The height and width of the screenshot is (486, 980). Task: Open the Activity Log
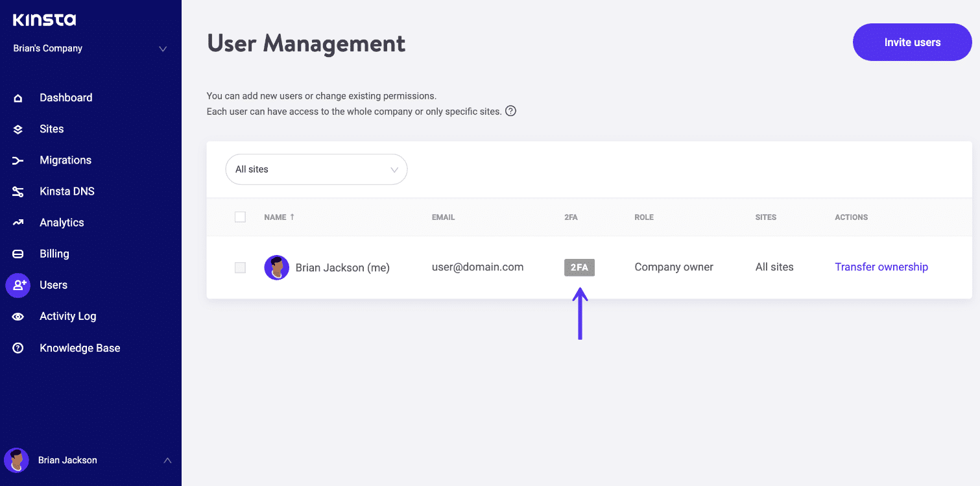click(x=67, y=316)
